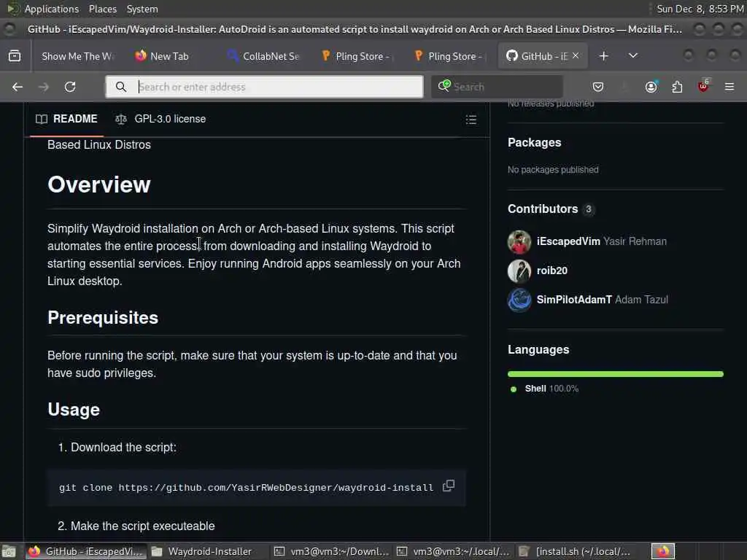This screenshot has height=560, width=747.
Task: Open SimPilotAdamT contributor profile
Action: (x=574, y=300)
